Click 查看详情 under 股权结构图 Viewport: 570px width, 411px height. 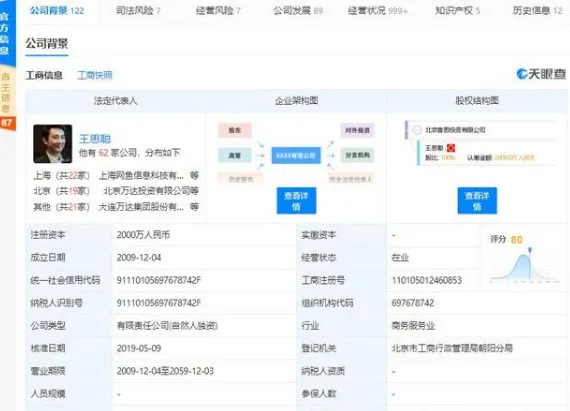pyautogui.click(x=477, y=201)
